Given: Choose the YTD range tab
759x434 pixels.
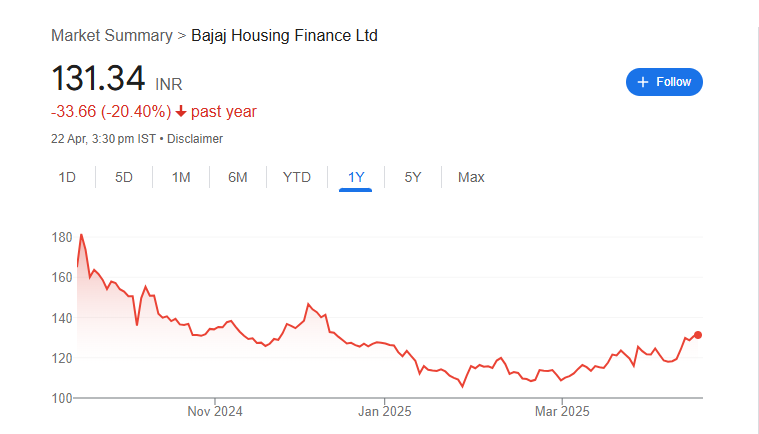Looking at the screenshot, I should tap(297, 177).
